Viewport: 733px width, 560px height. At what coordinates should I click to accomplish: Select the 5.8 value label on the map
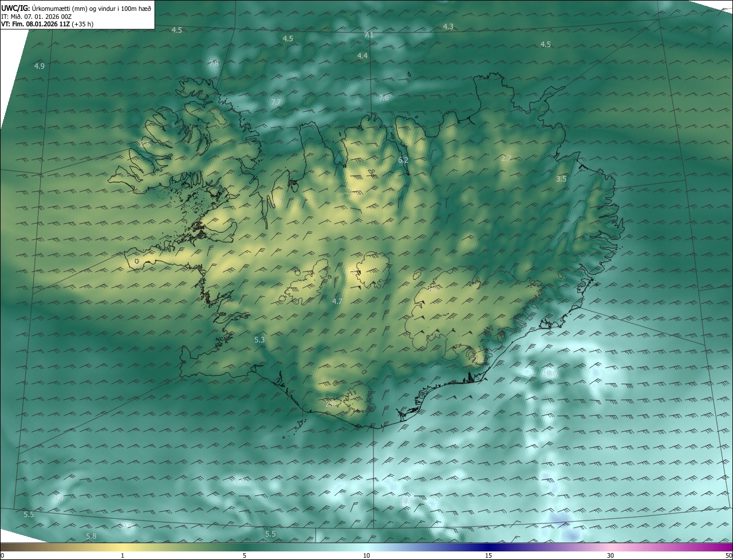pyautogui.click(x=91, y=537)
